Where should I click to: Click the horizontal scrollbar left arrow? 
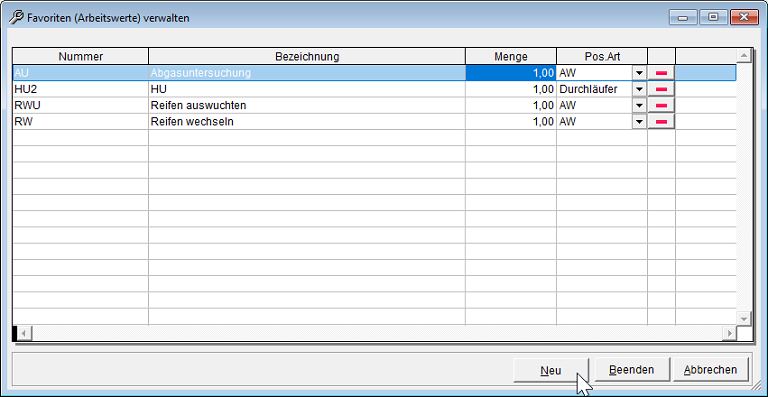tap(24, 333)
